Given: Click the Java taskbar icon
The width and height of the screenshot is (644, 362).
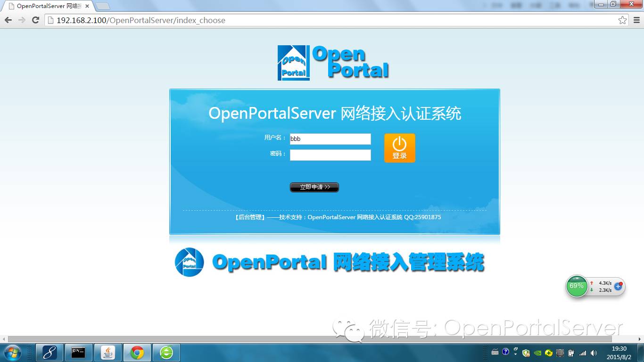Looking at the screenshot, I should (x=107, y=352).
